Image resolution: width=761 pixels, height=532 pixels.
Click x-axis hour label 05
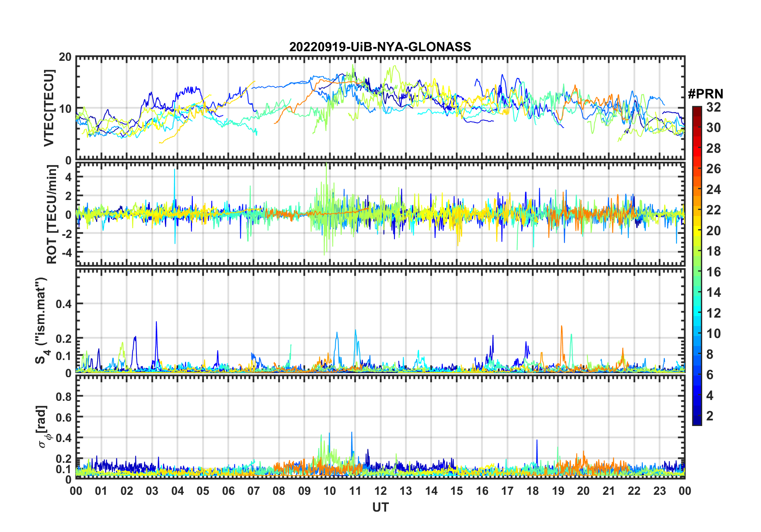[203, 491]
